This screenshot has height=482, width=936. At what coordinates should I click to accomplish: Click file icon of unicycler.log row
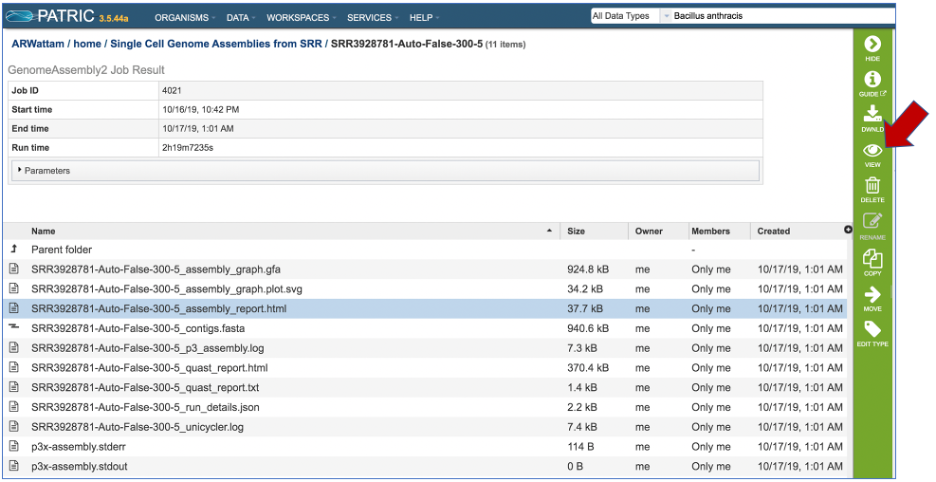pyautogui.click(x=14, y=426)
